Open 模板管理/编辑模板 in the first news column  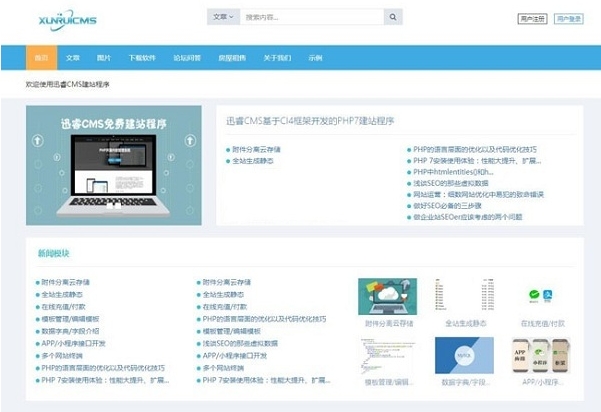coord(70,319)
